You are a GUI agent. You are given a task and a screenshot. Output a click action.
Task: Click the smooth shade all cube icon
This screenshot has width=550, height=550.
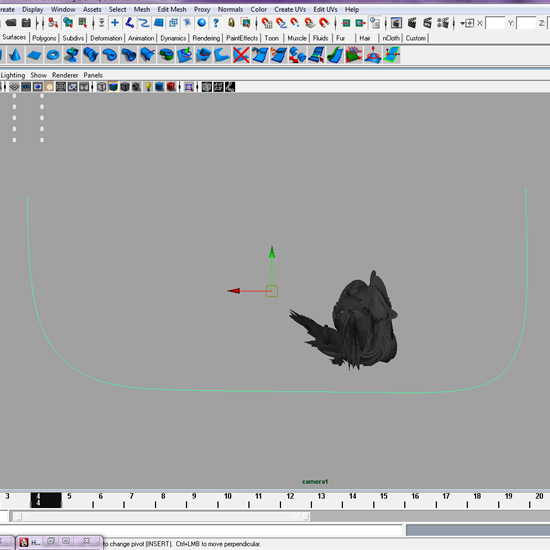113,87
